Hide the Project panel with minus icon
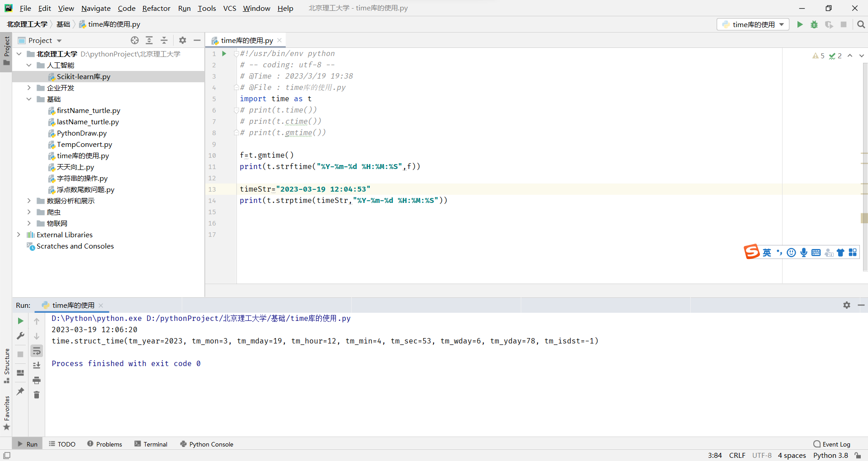The image size is (868, 461). click(197, 40)
